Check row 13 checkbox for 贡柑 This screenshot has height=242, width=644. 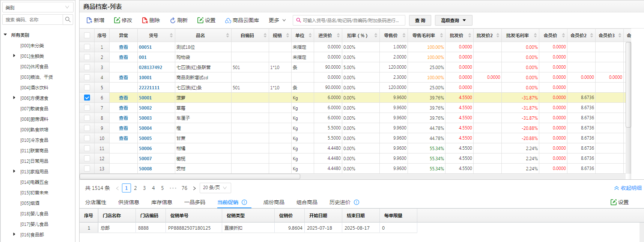click(x=87, y=168)
